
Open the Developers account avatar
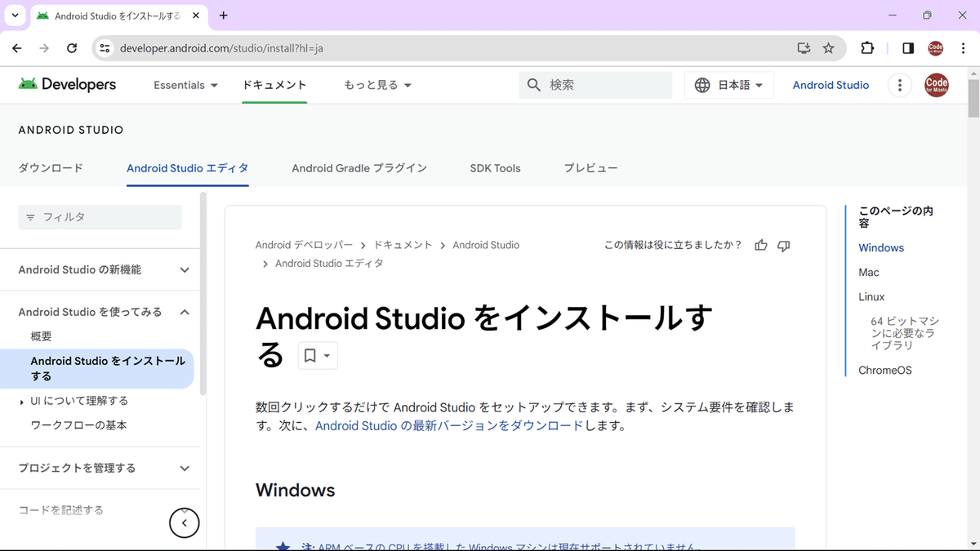tap(937, 85)
